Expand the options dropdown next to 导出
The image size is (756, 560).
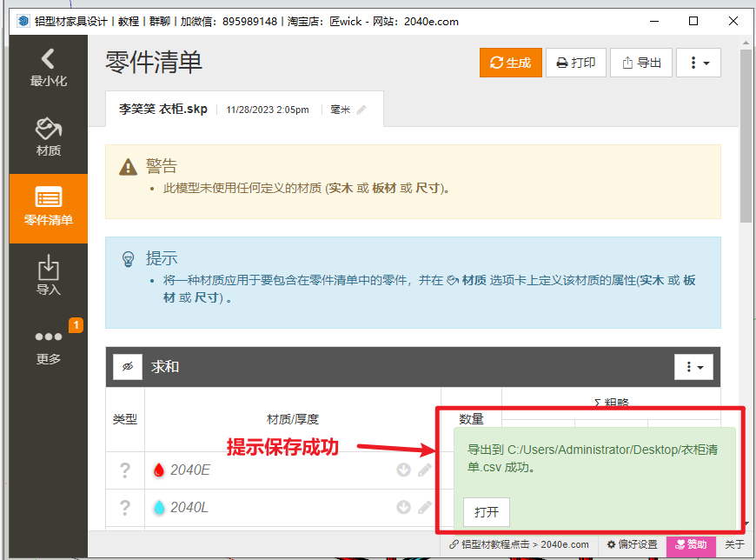pos(699,63)
